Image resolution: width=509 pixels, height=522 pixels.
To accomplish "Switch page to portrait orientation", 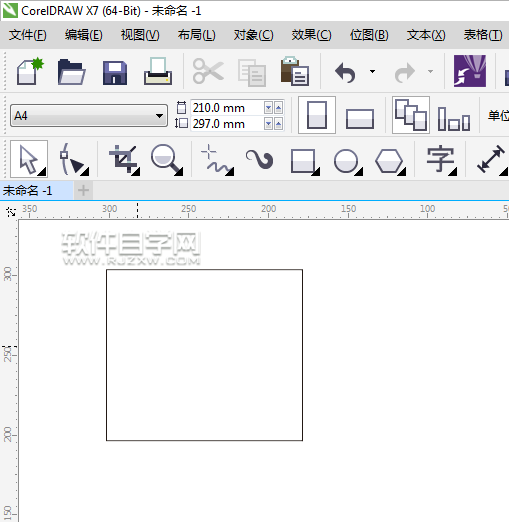I will pyautogui.click(x=317, y=115).
